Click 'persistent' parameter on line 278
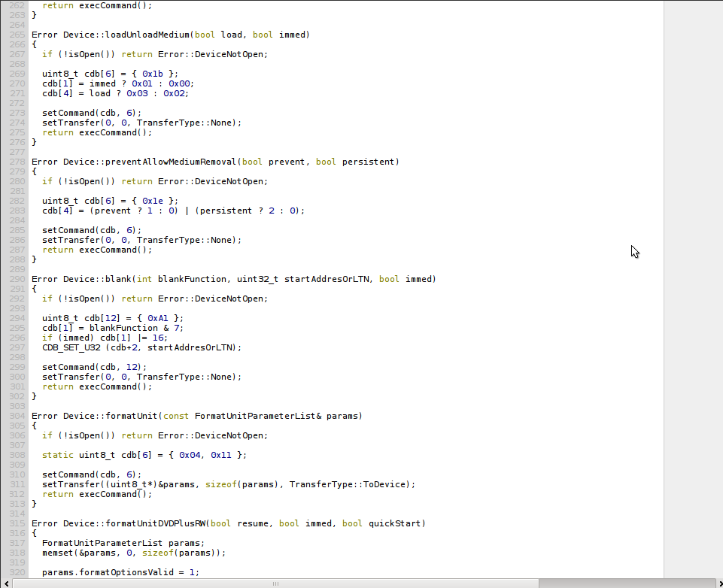Viewport: 723px width, 588px height. click(368, 162)
